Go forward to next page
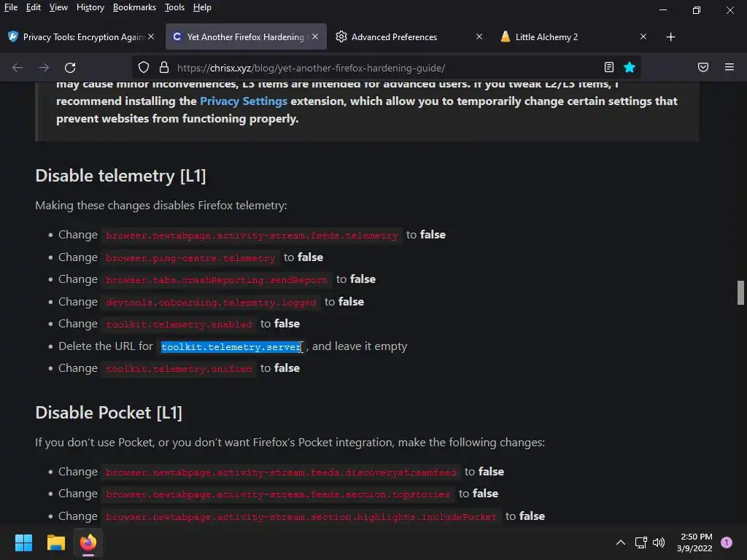747x560 pixels. tap(44, 68)
